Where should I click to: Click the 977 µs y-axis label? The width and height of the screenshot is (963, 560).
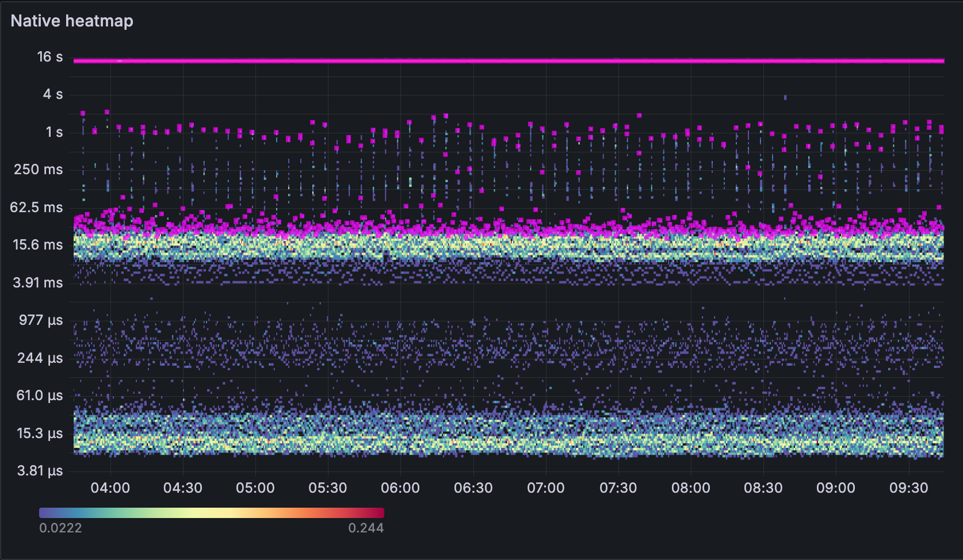click(x=41, y=320)
